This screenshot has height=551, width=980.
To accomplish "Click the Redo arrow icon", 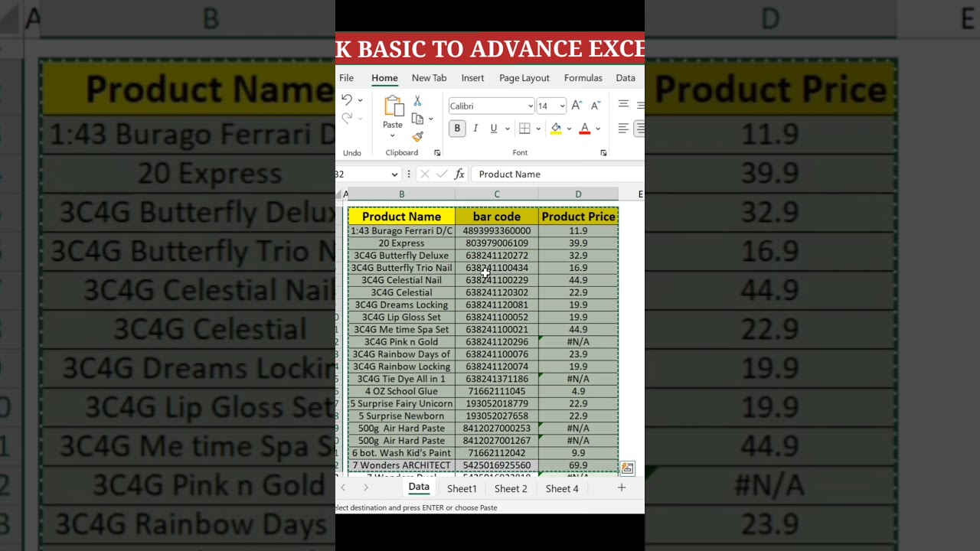I will [347, 118].
